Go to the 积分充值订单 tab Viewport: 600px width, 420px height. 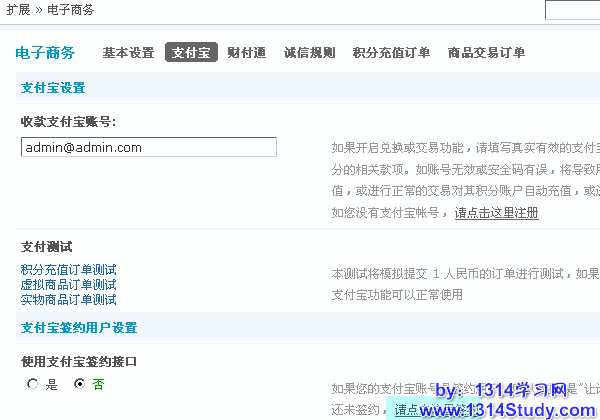tap(391, 53)
